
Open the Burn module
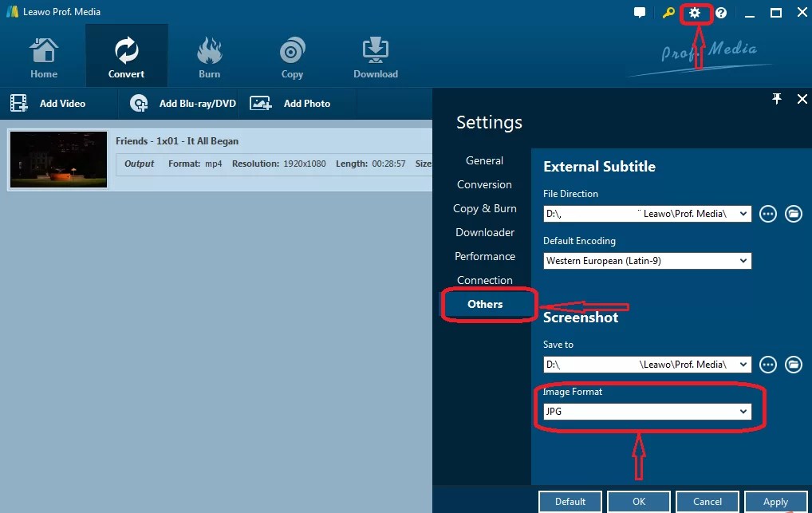coord(209,57)
